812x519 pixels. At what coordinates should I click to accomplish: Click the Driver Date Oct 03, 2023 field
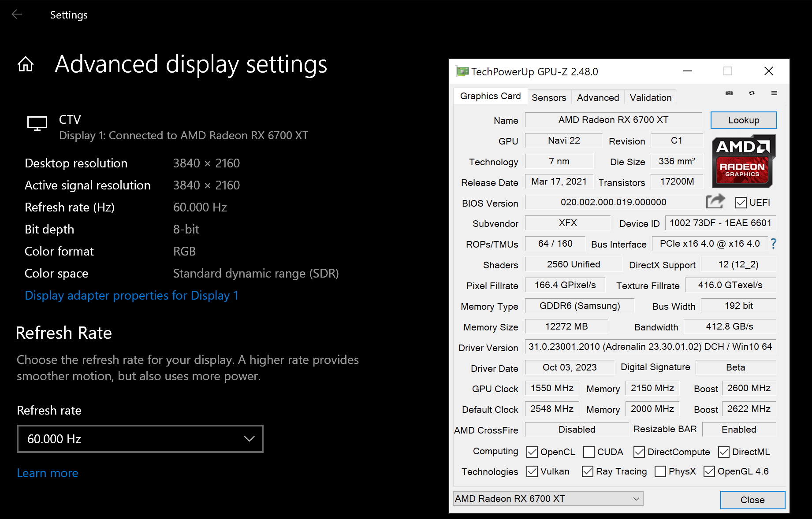point(570,367)
